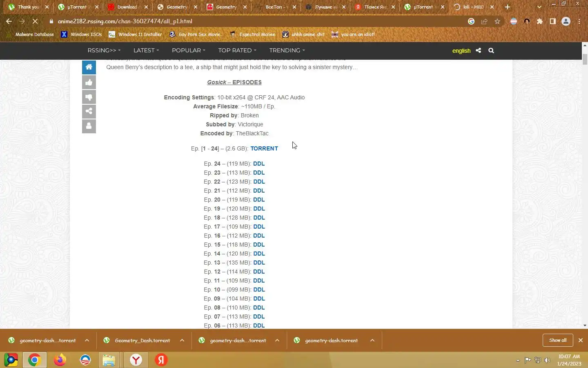Screen dimensions: 588x368
Task: Click the DDL link for Ep. 07
Action: click(x=259, y=316)
